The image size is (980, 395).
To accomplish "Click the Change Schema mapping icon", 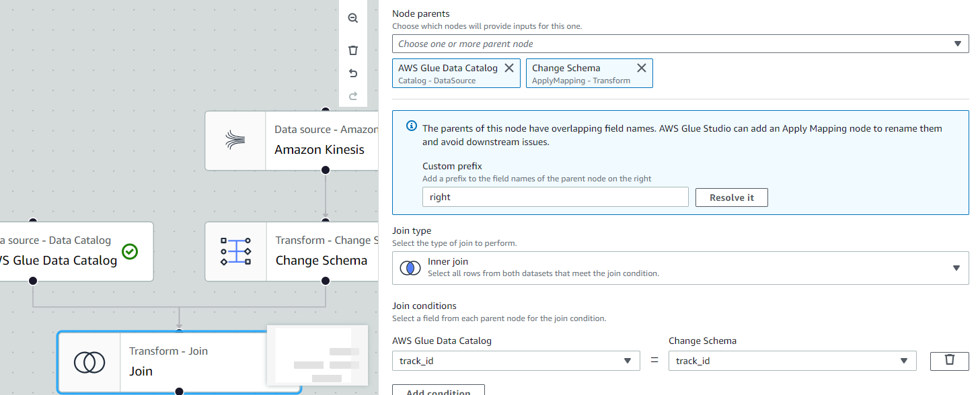I will [x=236, y=251].
